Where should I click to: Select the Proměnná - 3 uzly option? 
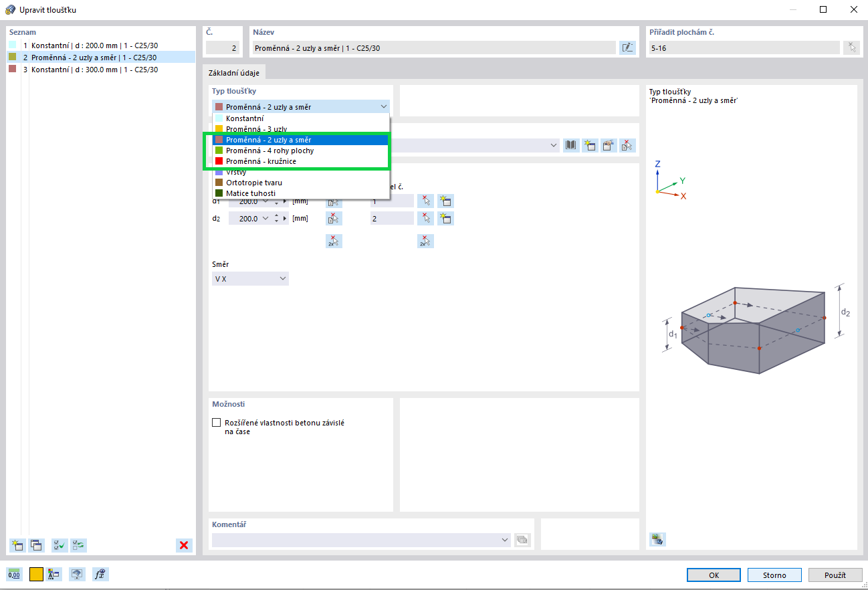(300, 129)
